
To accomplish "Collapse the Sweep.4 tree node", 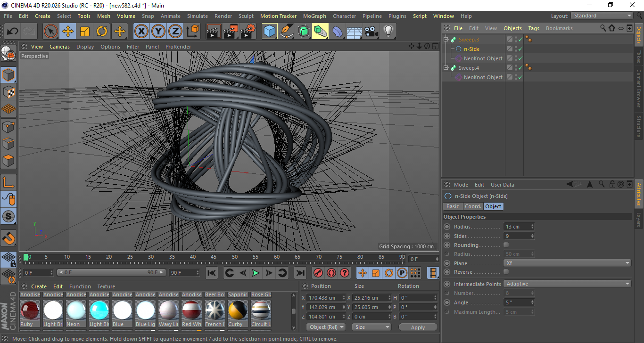I will (446, 68).
